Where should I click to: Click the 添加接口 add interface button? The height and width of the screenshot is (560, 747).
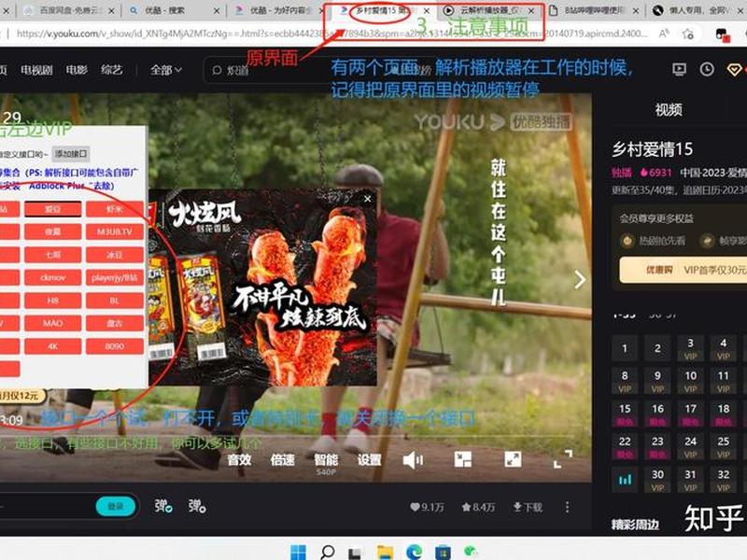click(x=71, y=153)
